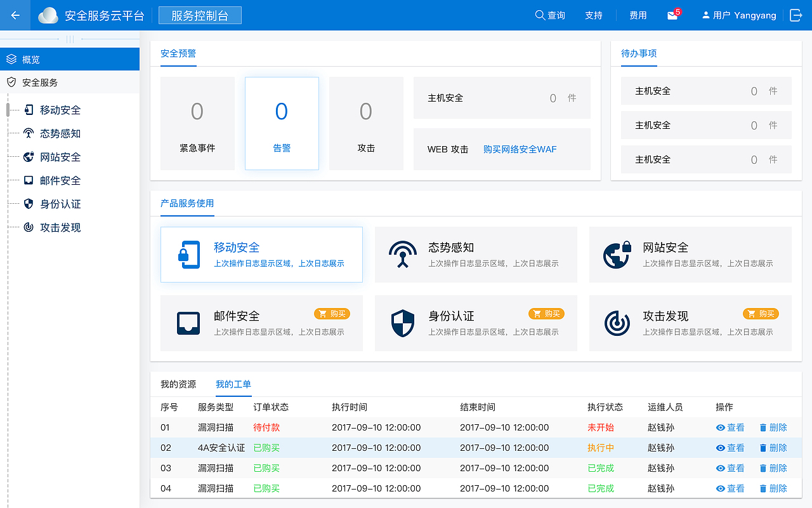Click the large 邮件安全 inbox card icon
Screen dimensions: 812x508
click(188, 323)
